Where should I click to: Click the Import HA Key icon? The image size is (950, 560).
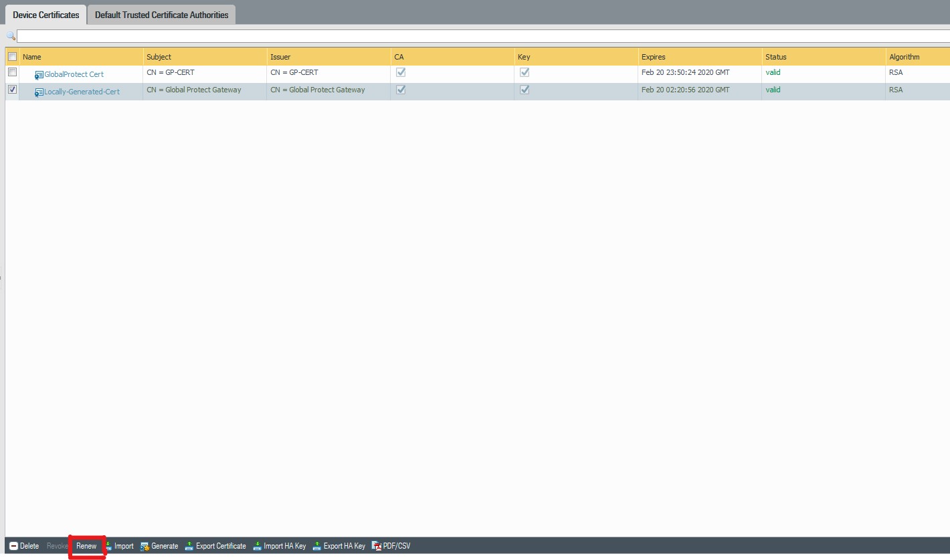(280, 546)
